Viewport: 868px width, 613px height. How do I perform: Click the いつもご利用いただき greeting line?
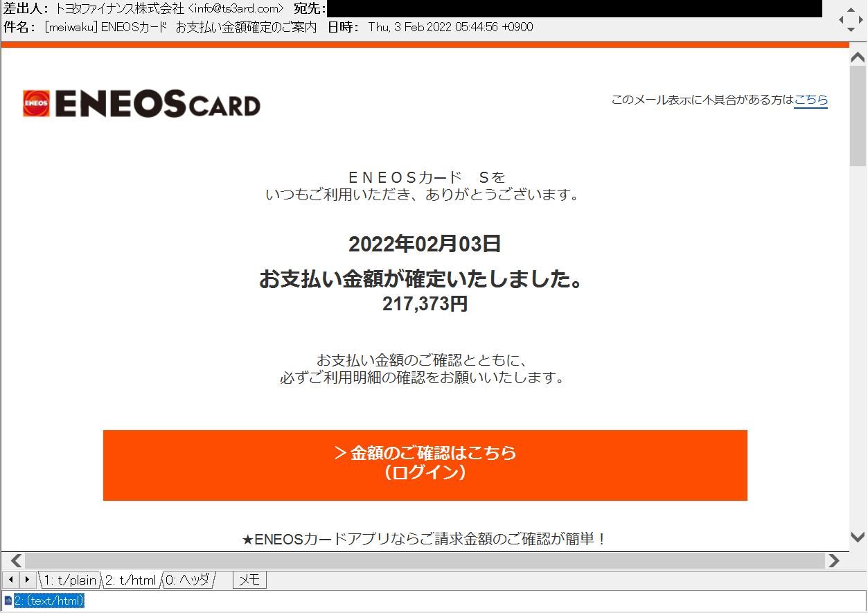click(x=422, y=195)
